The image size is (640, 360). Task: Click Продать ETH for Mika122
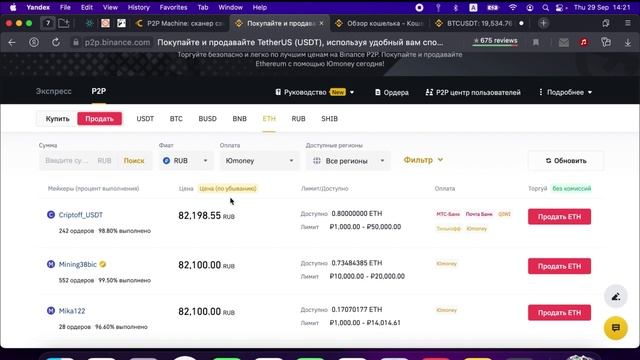point(559,313)
